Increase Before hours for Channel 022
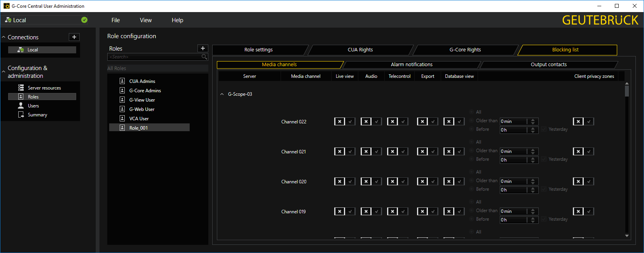Screen dimensions: 644x253 (x=533, y=128)
